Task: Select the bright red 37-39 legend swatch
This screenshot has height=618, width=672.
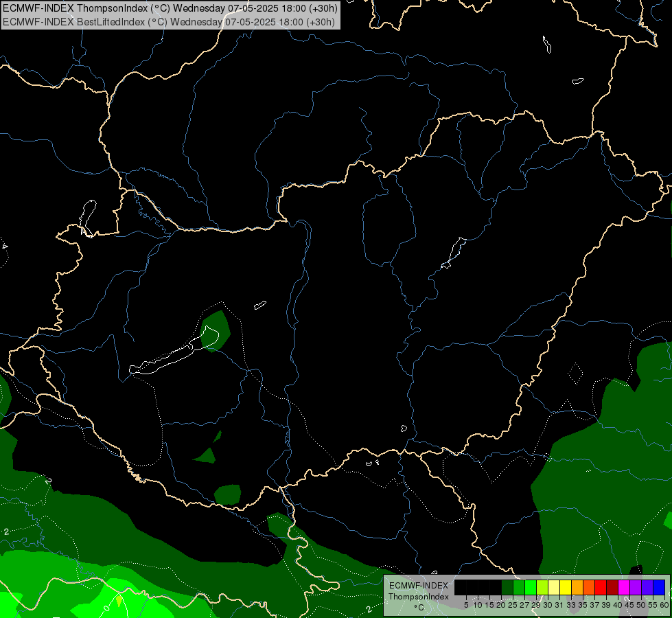Action: coord(601,587)
